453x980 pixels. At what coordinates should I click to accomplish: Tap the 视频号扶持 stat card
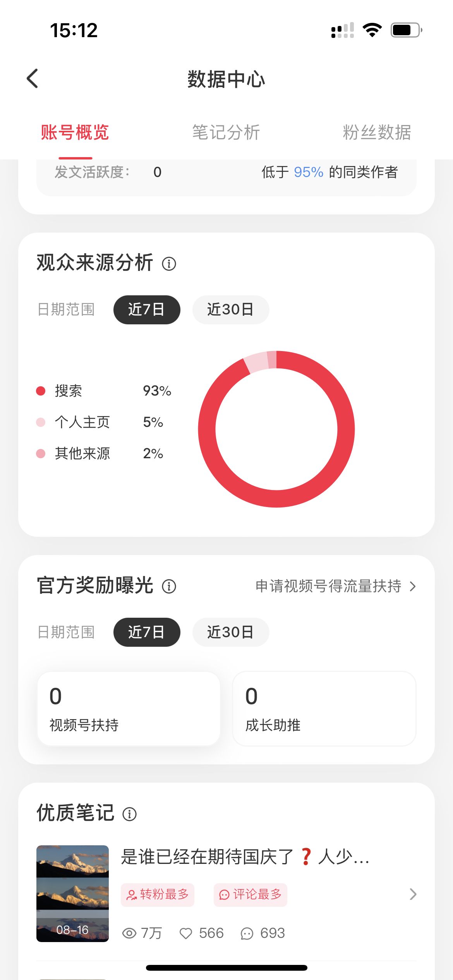129,708
